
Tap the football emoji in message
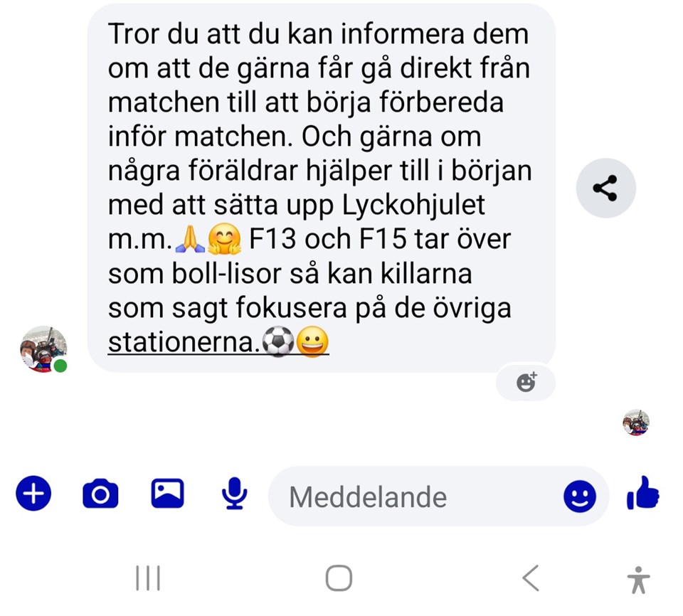[278, 341]
